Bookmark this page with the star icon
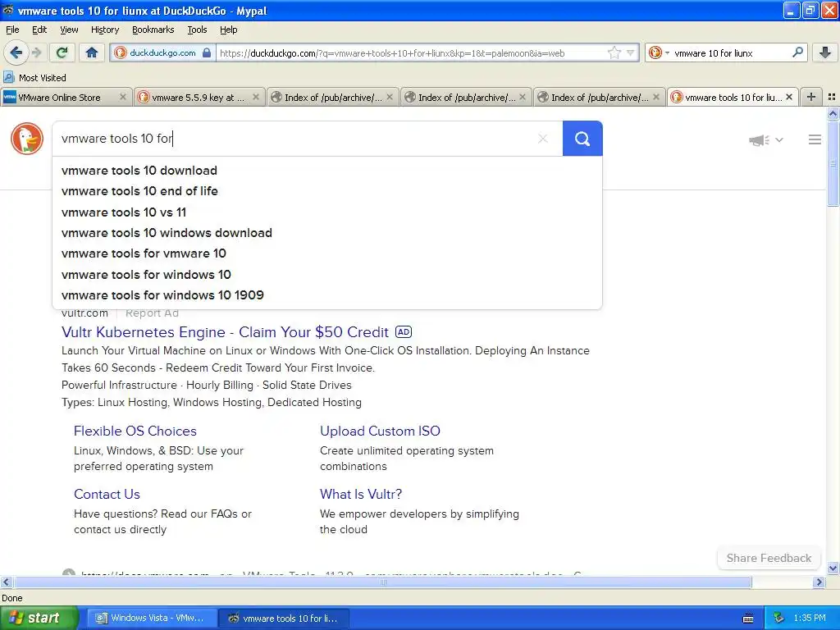Viewport: 840px width, 630px height. (614, 52)
